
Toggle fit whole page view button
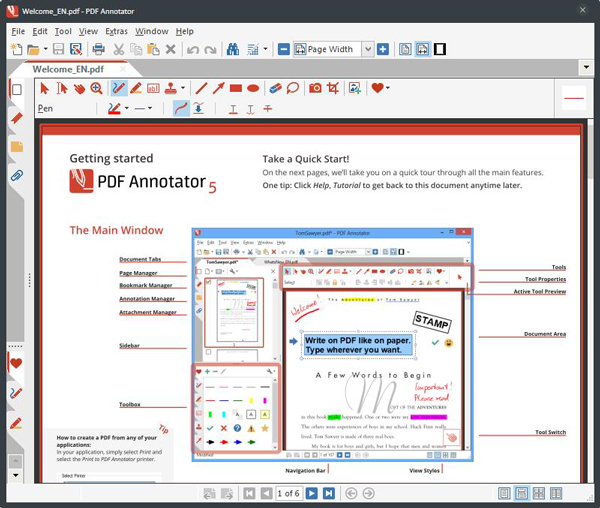click(405, 49)
